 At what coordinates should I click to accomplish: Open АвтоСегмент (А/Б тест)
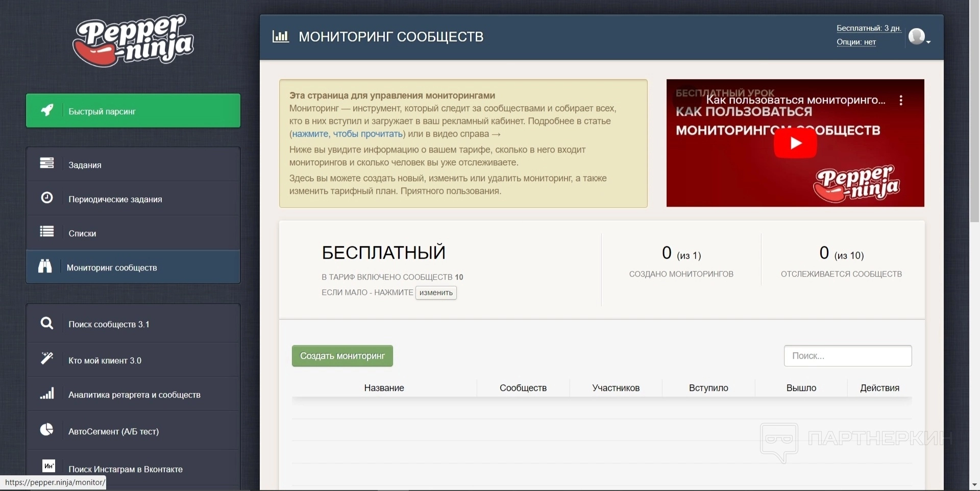(x=133, y=431)
